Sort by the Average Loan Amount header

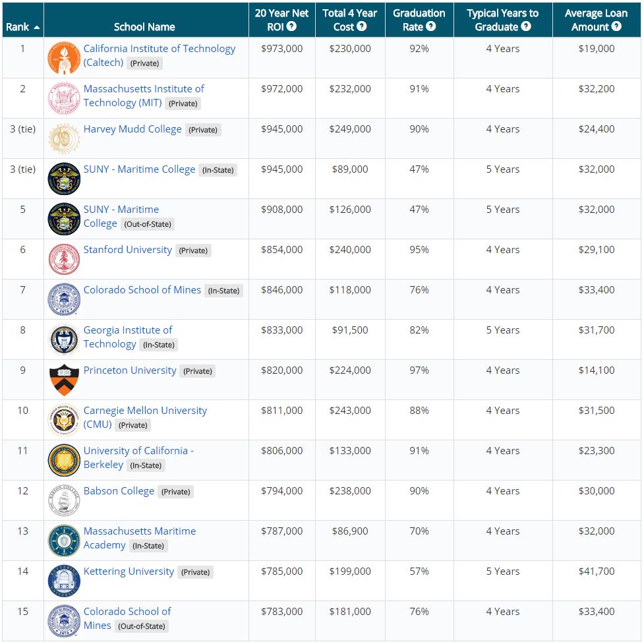click(x=596, y=20)
